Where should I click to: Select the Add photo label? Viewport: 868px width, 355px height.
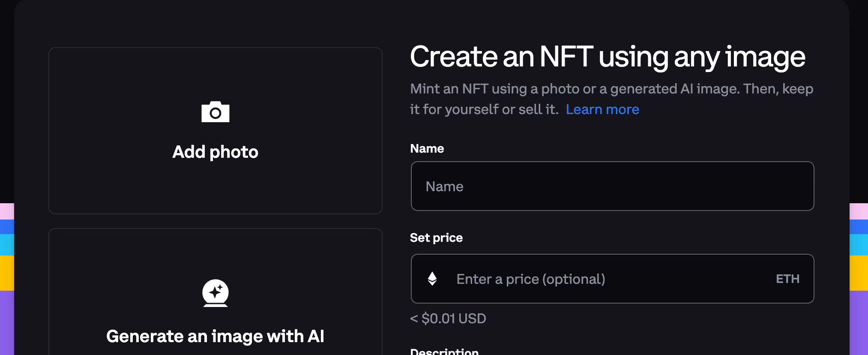coord(215,152)
